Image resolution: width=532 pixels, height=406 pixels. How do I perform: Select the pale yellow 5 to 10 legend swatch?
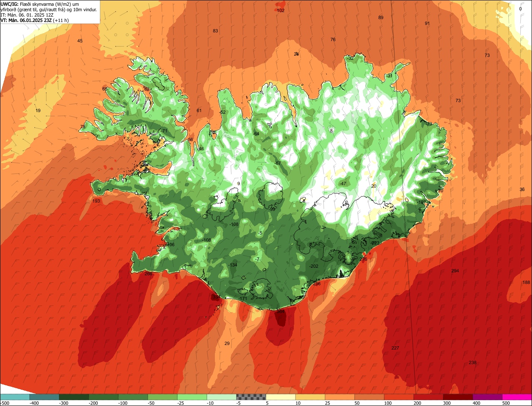tap(281, 397)
